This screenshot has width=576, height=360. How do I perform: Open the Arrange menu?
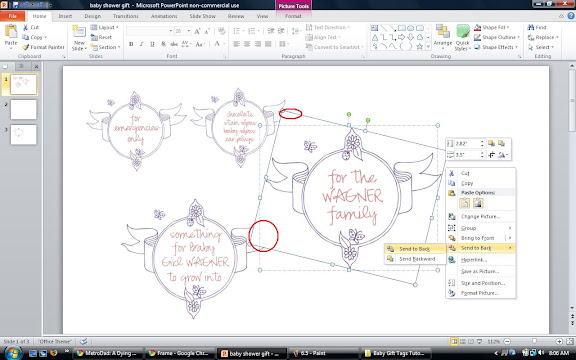(443, 38)
